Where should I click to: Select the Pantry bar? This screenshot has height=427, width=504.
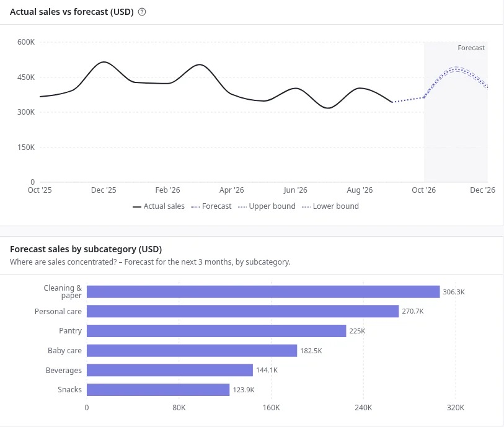(216, 331)
